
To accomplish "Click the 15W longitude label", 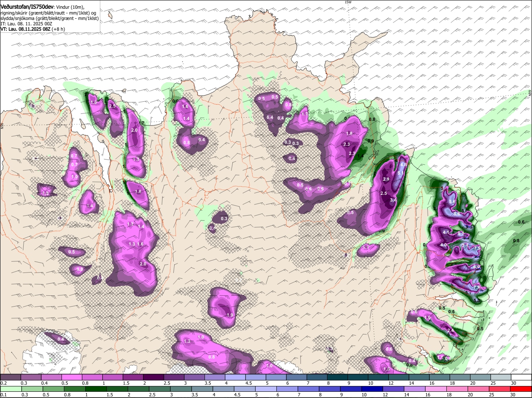I will click(348, 2).
